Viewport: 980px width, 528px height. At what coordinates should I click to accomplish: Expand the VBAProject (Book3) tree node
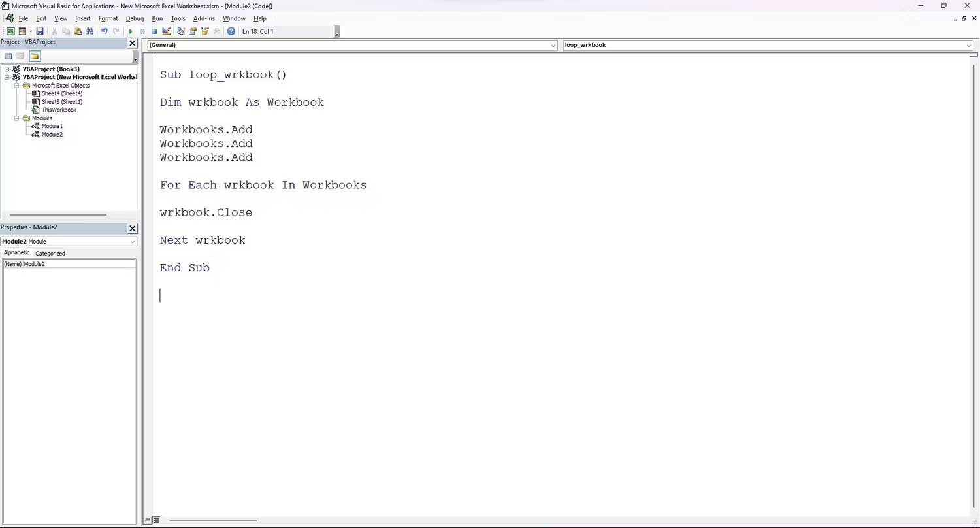(7, 69)
